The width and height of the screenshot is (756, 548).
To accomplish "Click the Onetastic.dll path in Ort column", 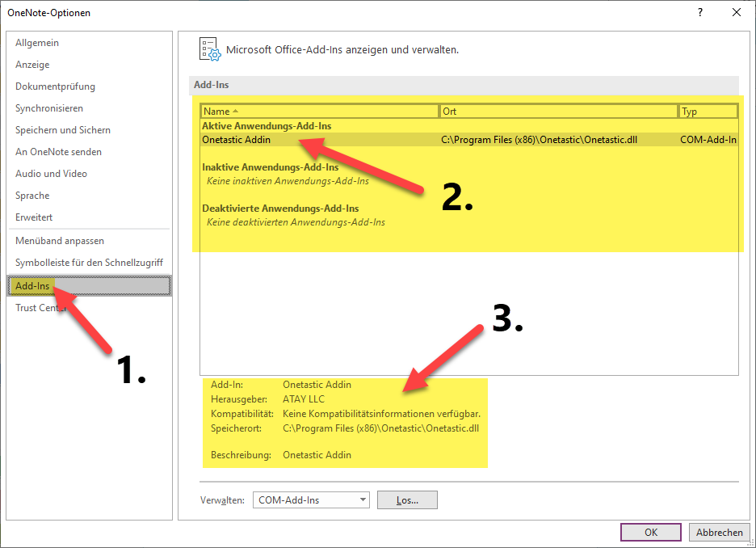I will pos(539,140).
